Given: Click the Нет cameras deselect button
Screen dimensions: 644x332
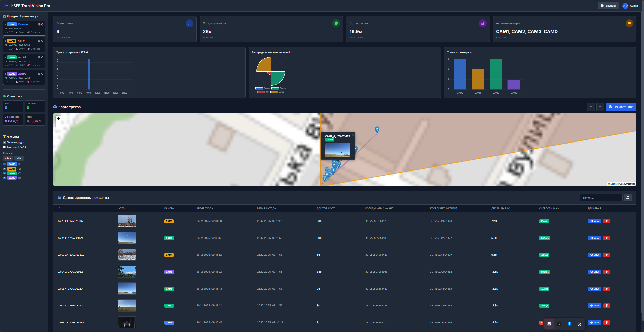Looking at the screenshot, I should click(x=19, y=158).
